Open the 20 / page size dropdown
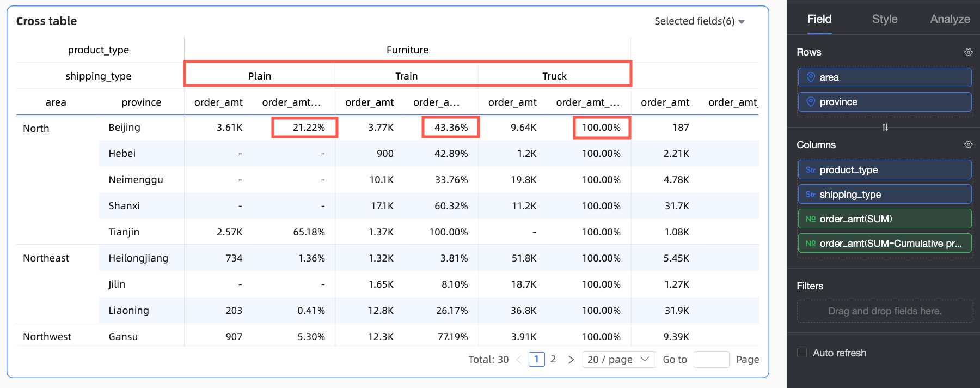The image size is (980, 388). point(618,360)
